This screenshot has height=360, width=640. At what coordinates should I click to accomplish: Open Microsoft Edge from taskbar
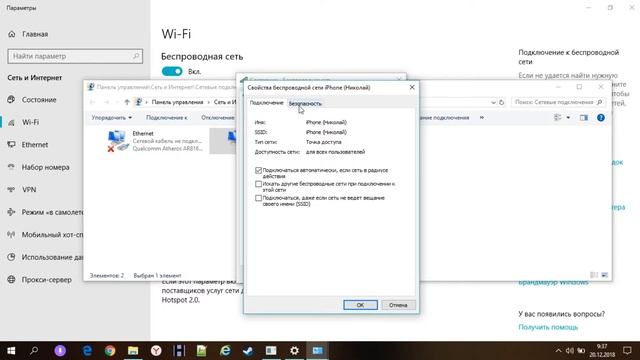point(87,351)
